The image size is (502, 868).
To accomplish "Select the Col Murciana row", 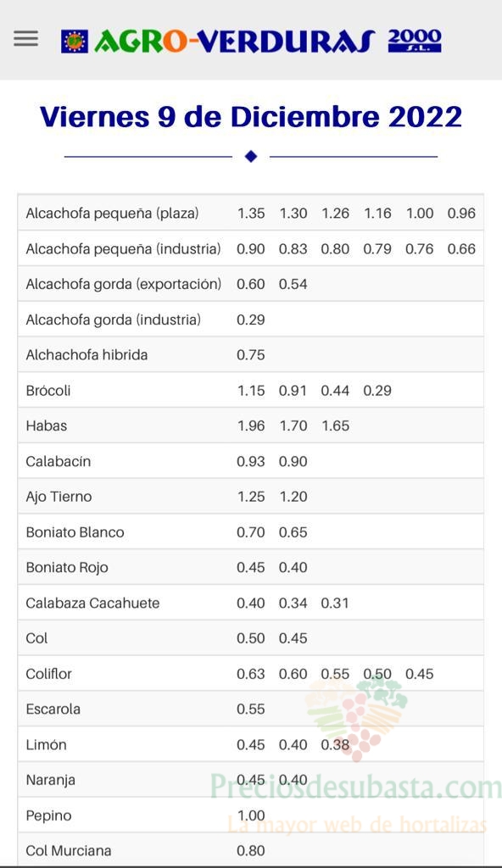I will [x=250, y=849].
